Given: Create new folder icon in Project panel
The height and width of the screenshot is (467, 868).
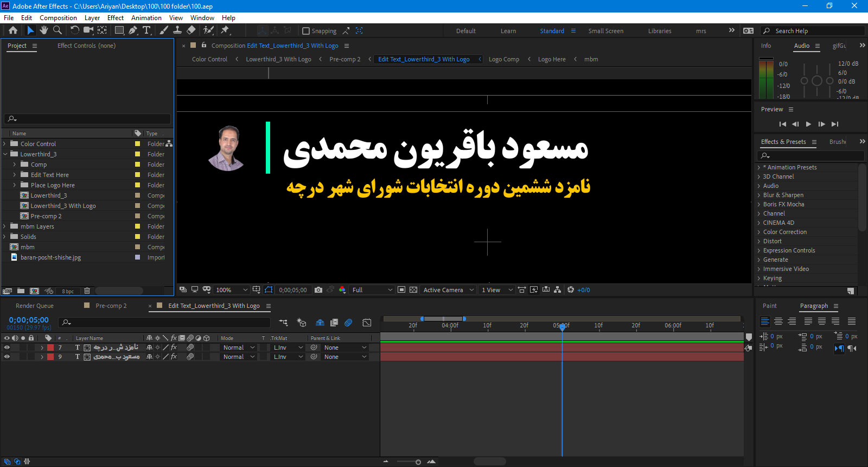Looking at the screenshot, I should coord(21,291).
